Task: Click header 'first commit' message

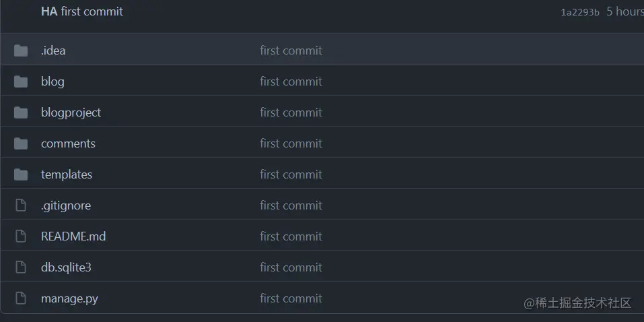Action: 92,11
